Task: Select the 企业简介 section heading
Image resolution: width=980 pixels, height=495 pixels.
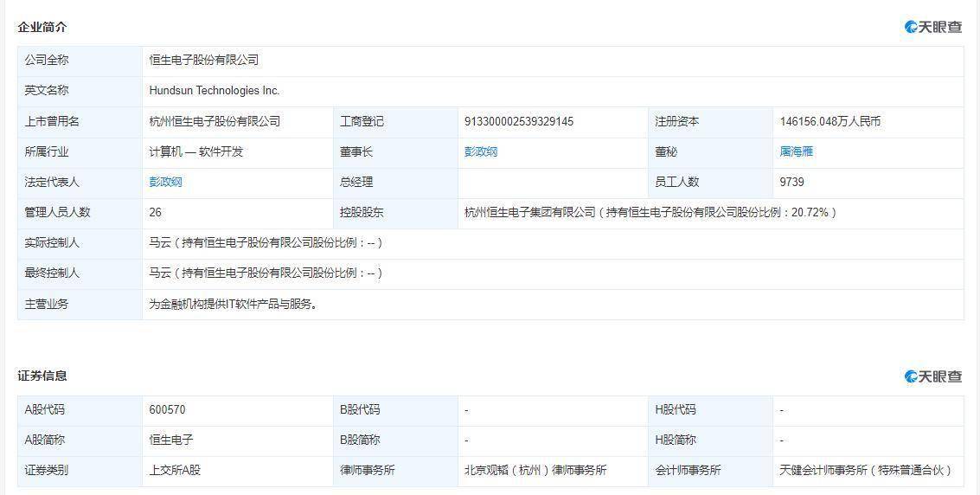Action: click(42, 27)
